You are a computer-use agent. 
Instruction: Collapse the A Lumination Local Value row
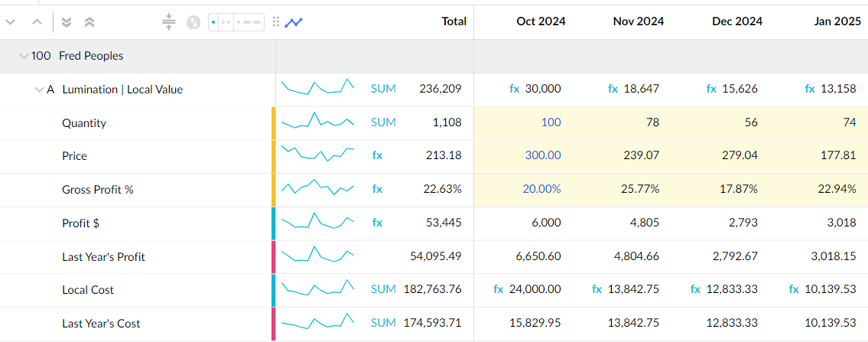39,90
